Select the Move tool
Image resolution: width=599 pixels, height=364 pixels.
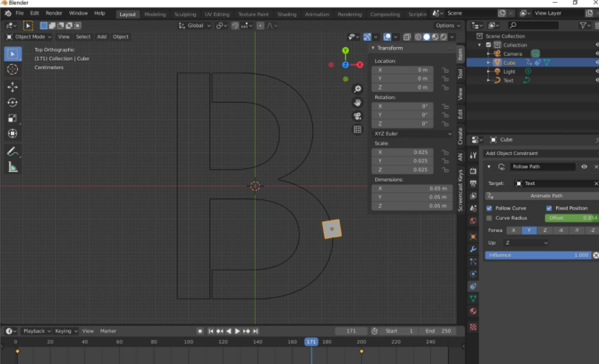click(x=12, y=87)
